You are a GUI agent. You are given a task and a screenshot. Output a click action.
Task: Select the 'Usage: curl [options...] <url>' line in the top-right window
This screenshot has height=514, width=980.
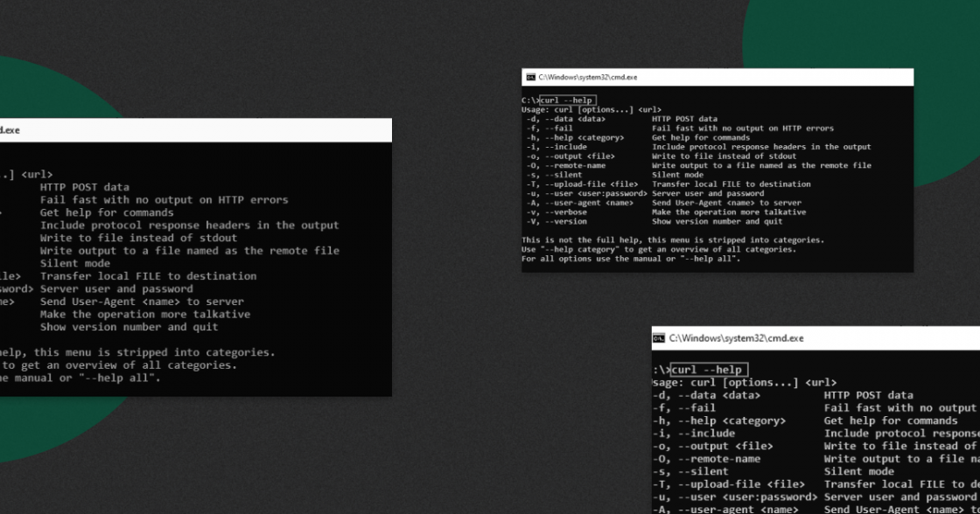coord(591,110)
